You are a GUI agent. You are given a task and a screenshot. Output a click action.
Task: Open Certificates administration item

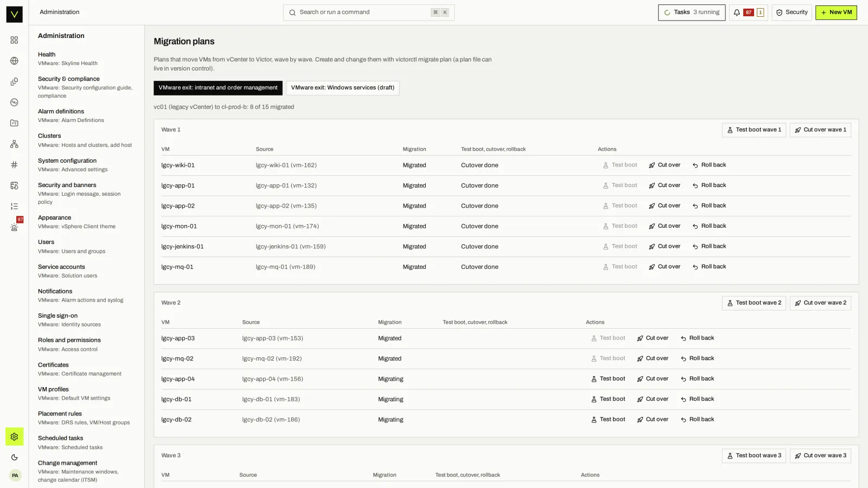pyautogui.click(x=86, y=369)
